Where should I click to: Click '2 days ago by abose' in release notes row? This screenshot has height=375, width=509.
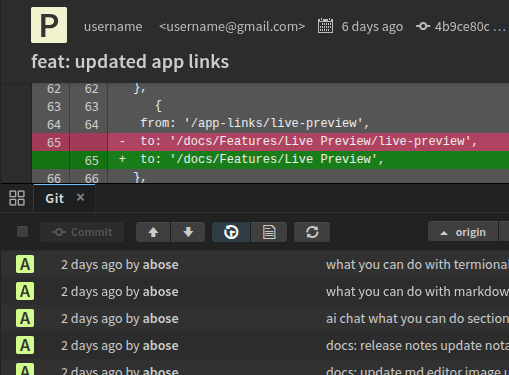120,346
